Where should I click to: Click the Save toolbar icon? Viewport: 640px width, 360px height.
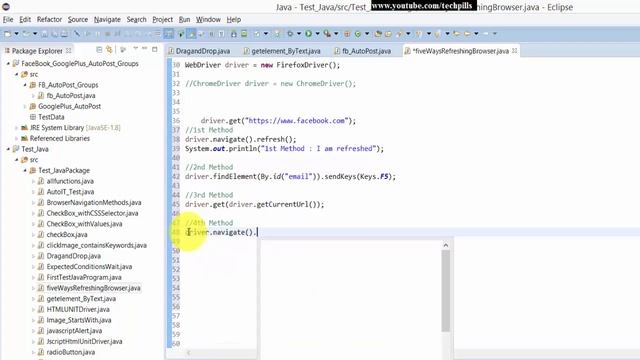pos(44,34)
